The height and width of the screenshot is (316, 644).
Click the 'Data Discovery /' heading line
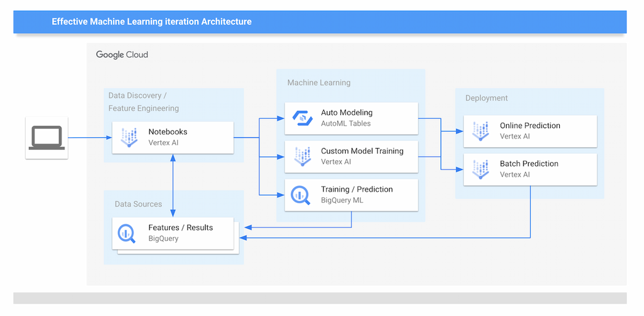[137, 95]
